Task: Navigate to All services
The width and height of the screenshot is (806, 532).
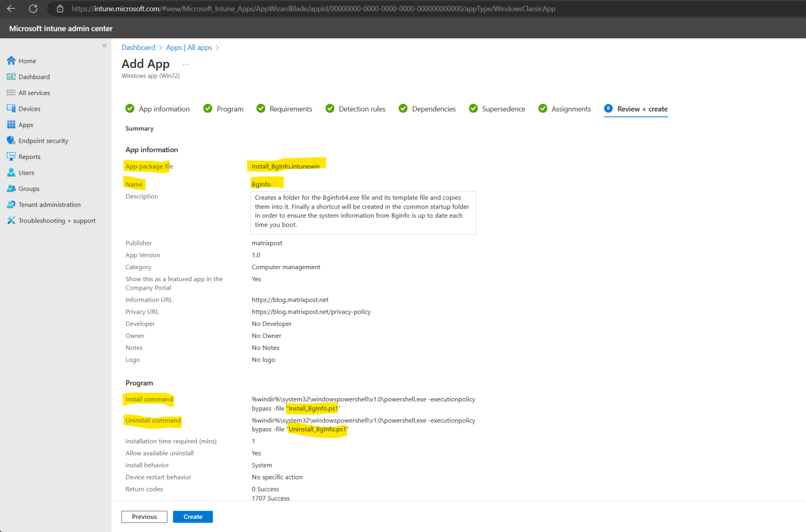Action: pos(34,92)
